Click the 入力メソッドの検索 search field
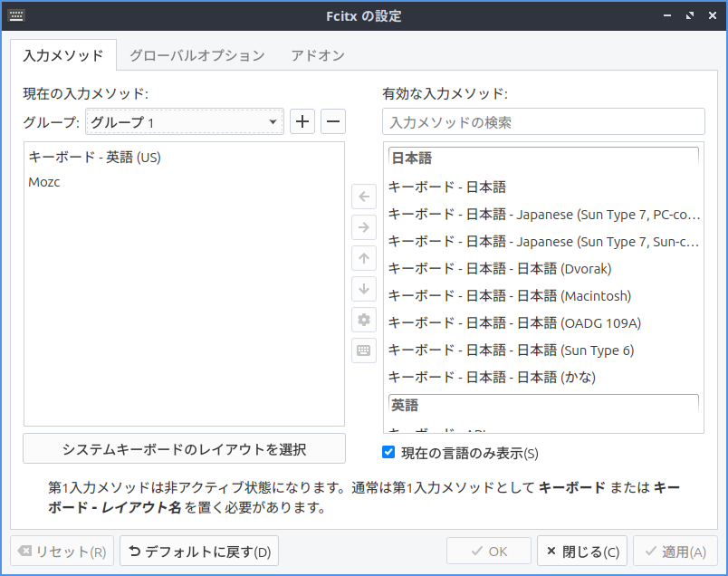 point(543,121)
